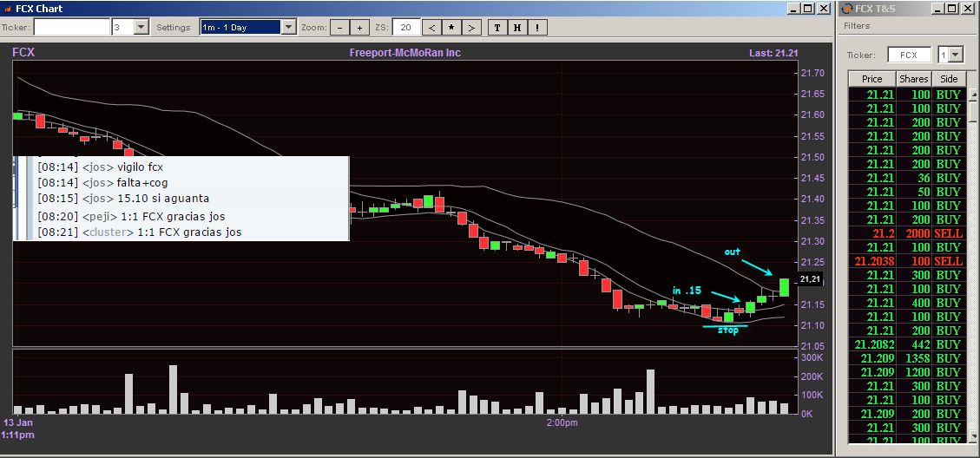This screenshot has height=458, width=980.
Task: Click the Last: 21.21 label on chart
Action: click(x=773, y=53)
